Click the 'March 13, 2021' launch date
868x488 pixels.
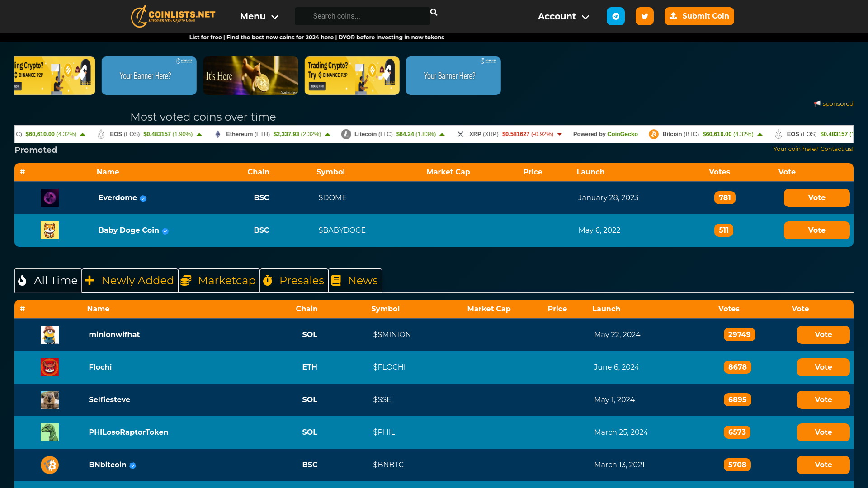[619, 465]
